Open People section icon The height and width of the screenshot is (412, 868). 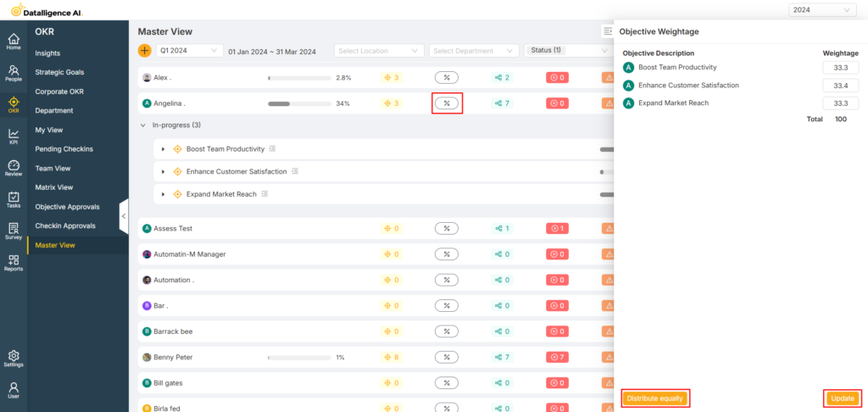14,73
